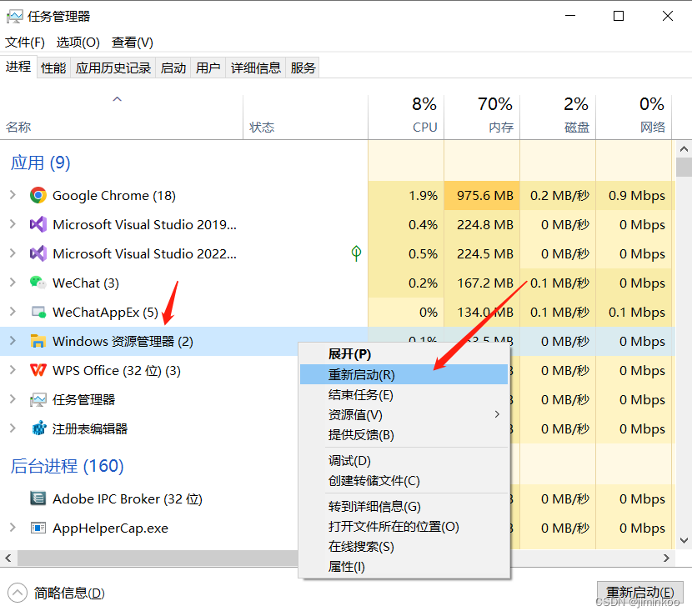Click the AppHelperCap.exe icon
The width and height of the screenshot is (692, 616).
(x=38, y=528)
